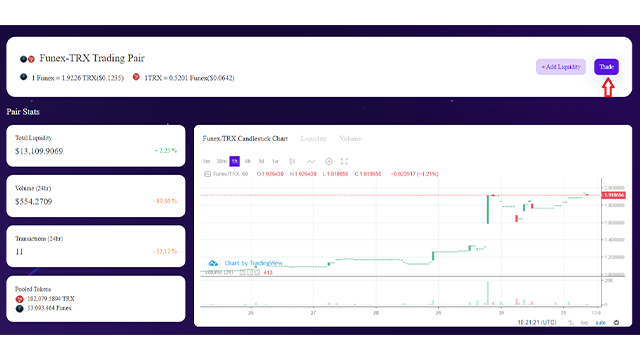
Task: Click date label 27 on time axis
Action: [313, 313]
